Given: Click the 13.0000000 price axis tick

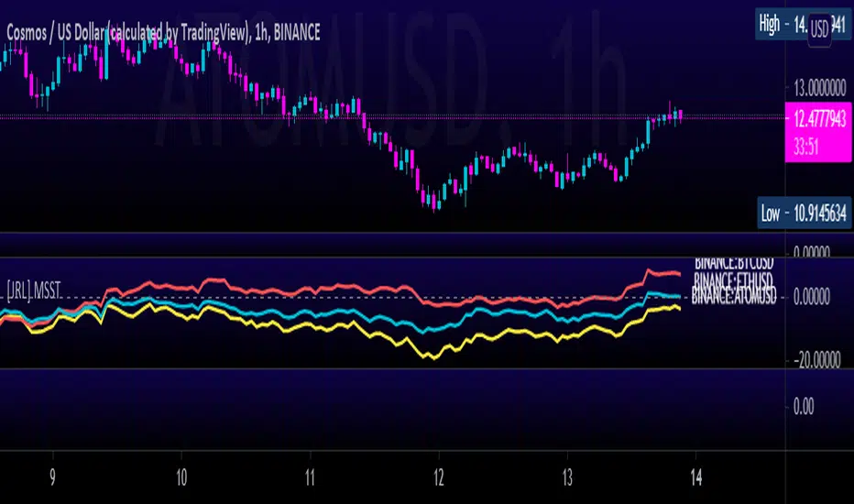Looking at the screenshot, I should point(820,88).
